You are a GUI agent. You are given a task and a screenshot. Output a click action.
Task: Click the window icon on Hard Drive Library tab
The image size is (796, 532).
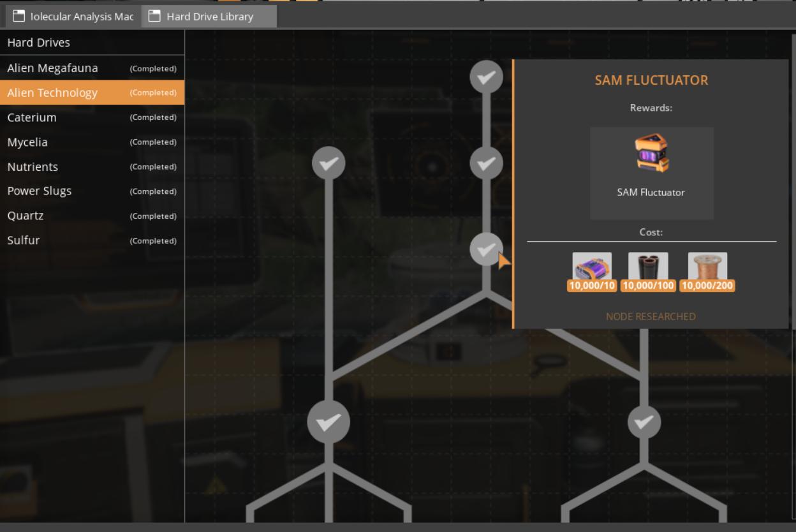click(x=153, y=17)
